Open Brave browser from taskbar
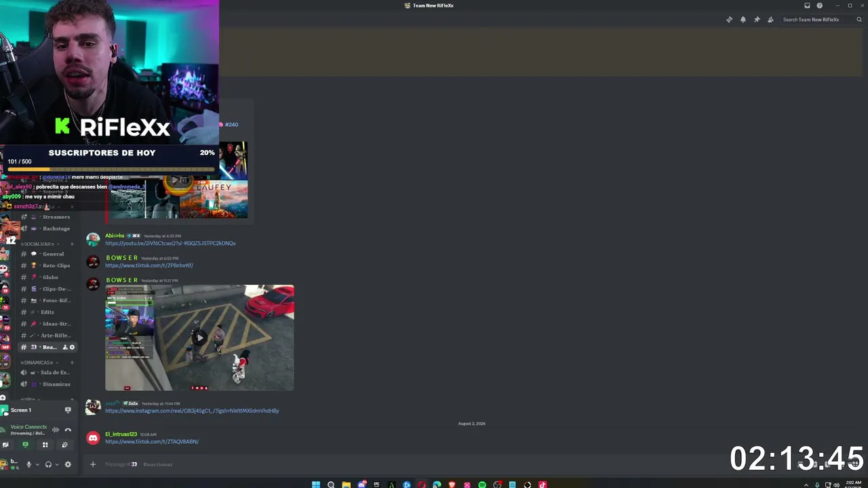Viewport: 868px width, 488px height. (452, 485)
